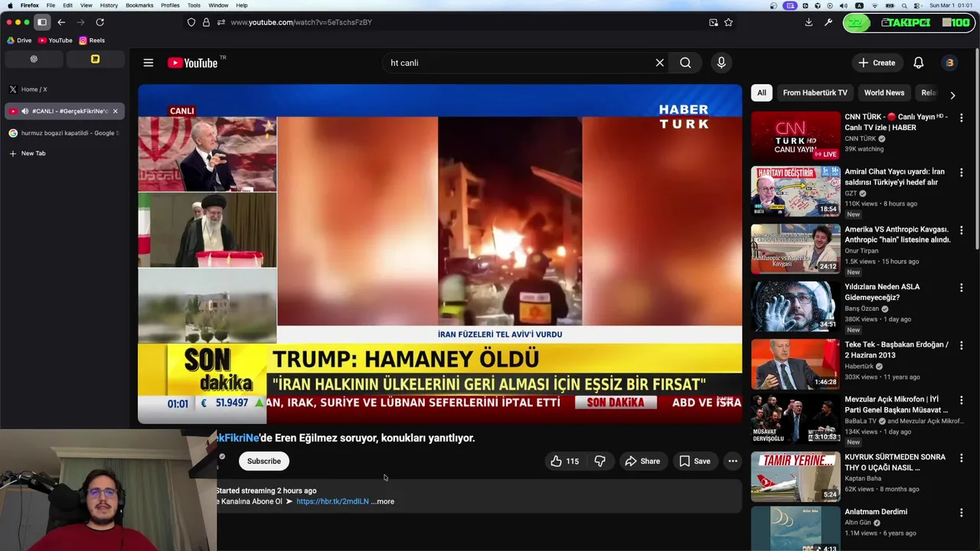Screen dimensions: 980x551
Task: Open a New Tab from sidebar
Action: point(64,153)
